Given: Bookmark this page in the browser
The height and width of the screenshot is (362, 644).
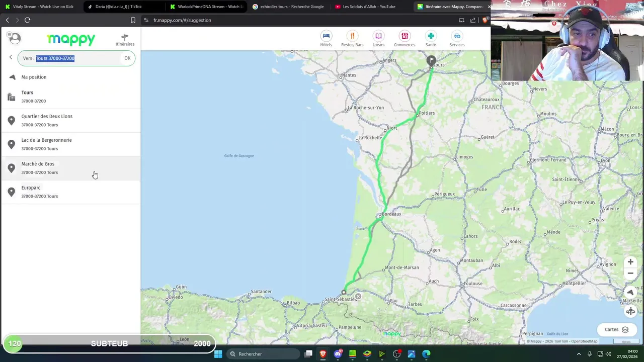Looking at the screenshot, I should pos(133,20).
